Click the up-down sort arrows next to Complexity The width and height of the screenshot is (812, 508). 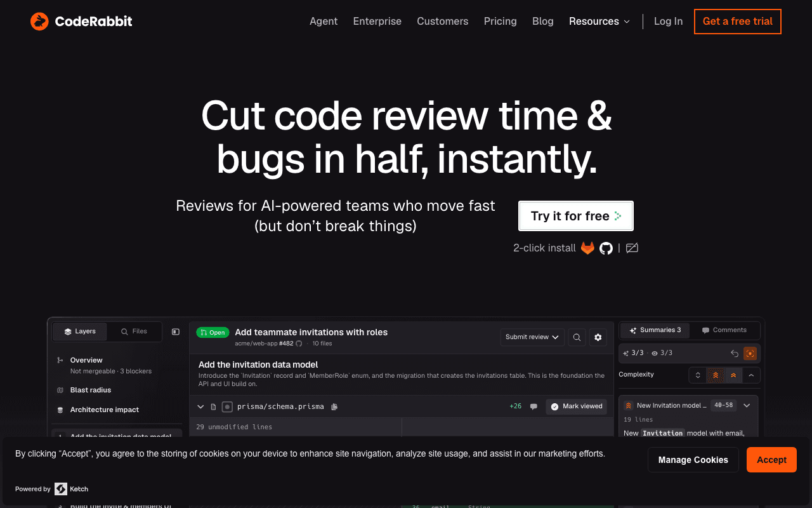(698, 375)
